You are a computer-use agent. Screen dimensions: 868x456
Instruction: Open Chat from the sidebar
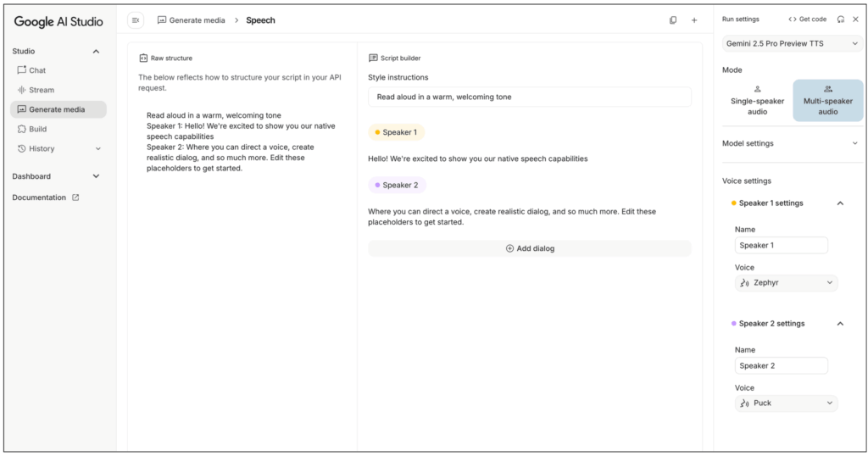[x=37, y=70]
